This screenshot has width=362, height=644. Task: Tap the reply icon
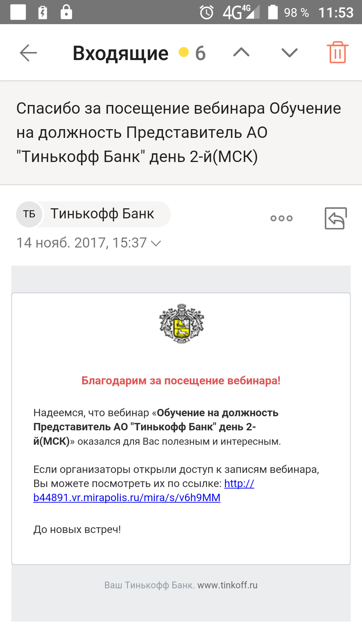(x=336, y=218)
